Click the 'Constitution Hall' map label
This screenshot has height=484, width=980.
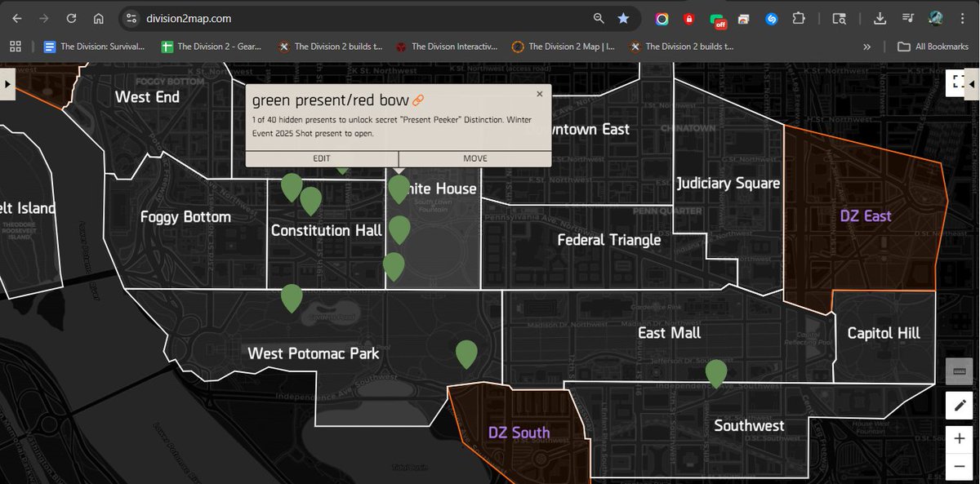click(x=327, y=230)
